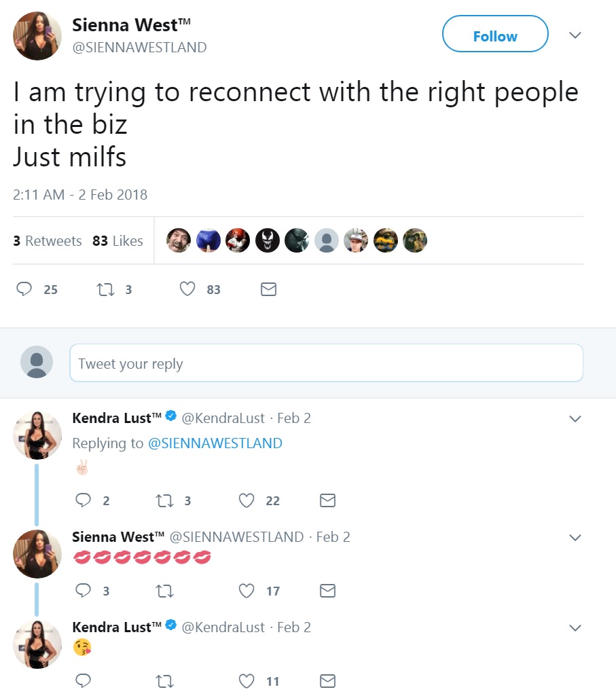Like the lips emoji reply

click(x=247, y=591)
